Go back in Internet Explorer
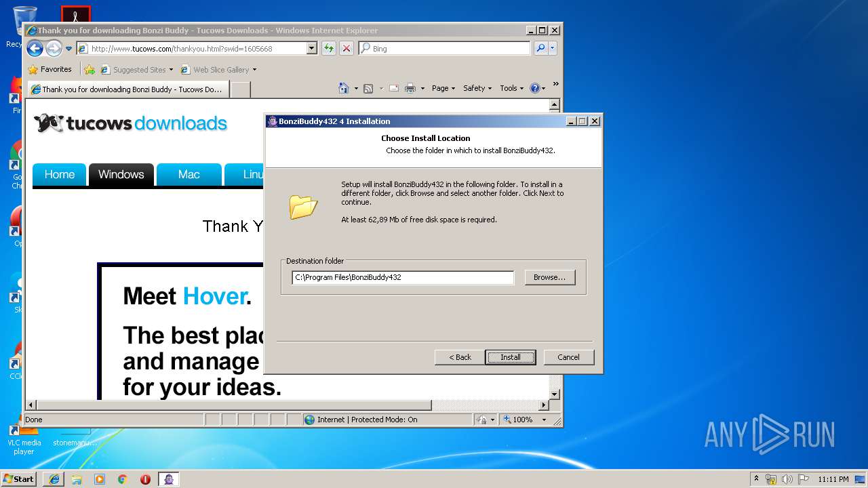868x488 pixels. coord(35,48)
